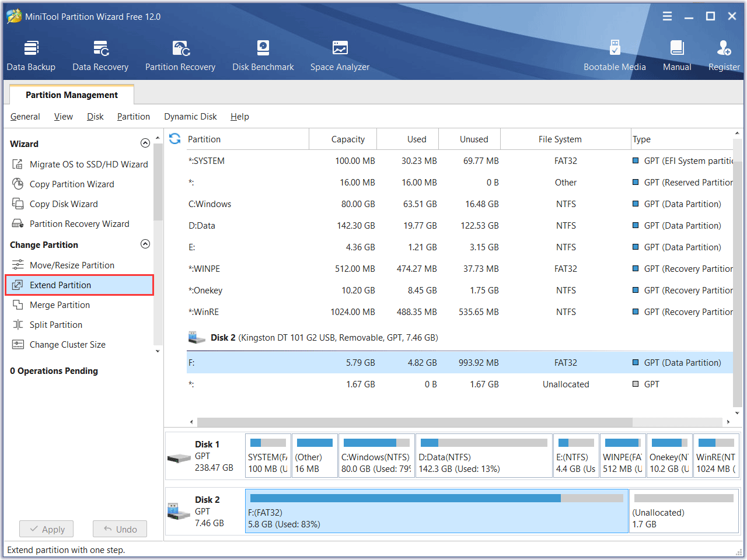Click the horizontal scrollbar under the partition list

pos(414,422)
